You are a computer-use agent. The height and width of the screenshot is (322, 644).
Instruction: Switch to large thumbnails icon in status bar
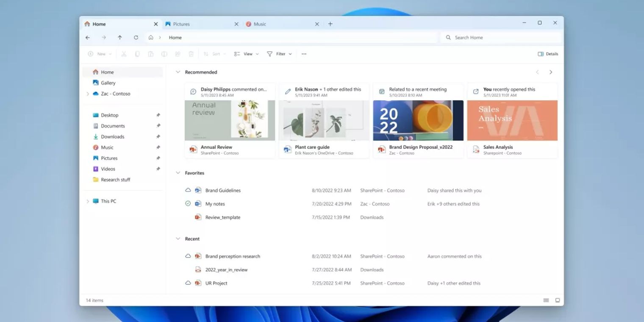(x=558, y=300)
